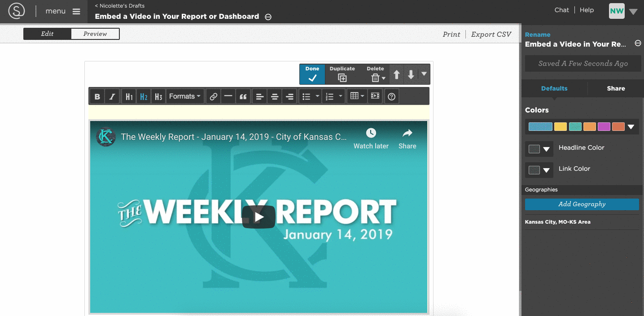Image resolution: width=644 pixels, height=316 pixels.
Task: Play the Weekly Report video
Action: coord(259,217)
